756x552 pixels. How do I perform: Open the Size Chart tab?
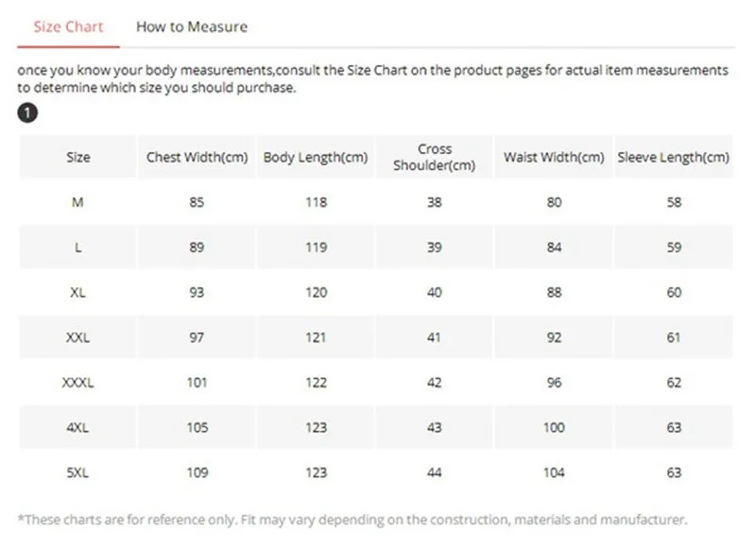coord(68,26)
